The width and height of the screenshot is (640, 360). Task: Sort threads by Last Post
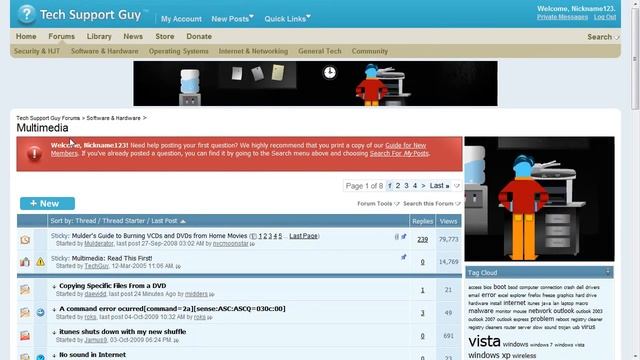164,221
